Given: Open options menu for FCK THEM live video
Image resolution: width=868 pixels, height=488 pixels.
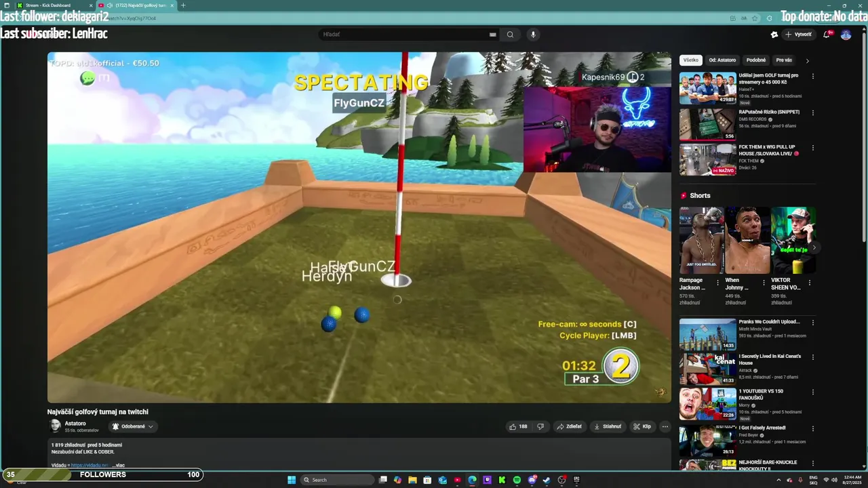Looking at the screenshot, I should point(813,148).
